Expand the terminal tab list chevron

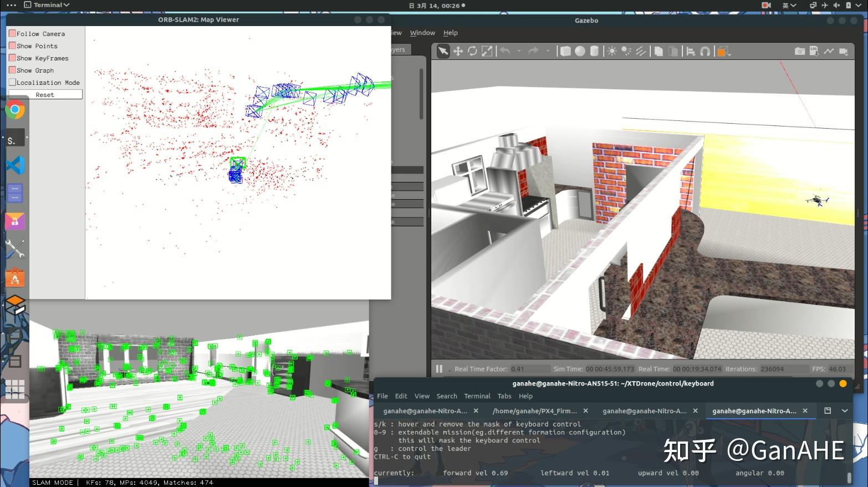[x=845, y=411]
